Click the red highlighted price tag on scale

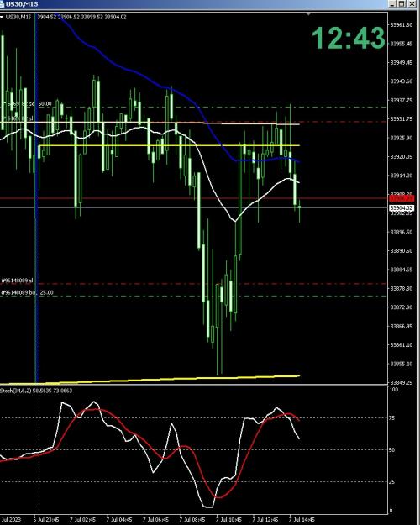click(x=402, y=198)
